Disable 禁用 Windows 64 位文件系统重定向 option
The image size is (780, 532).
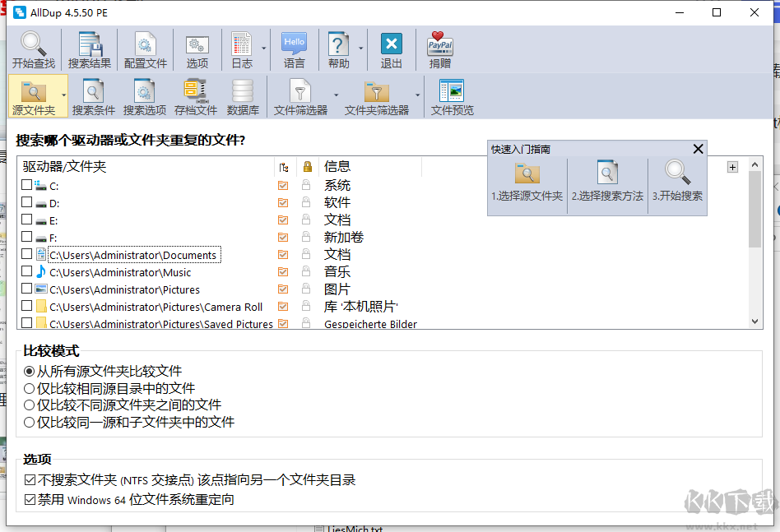[x=30, y=499]
